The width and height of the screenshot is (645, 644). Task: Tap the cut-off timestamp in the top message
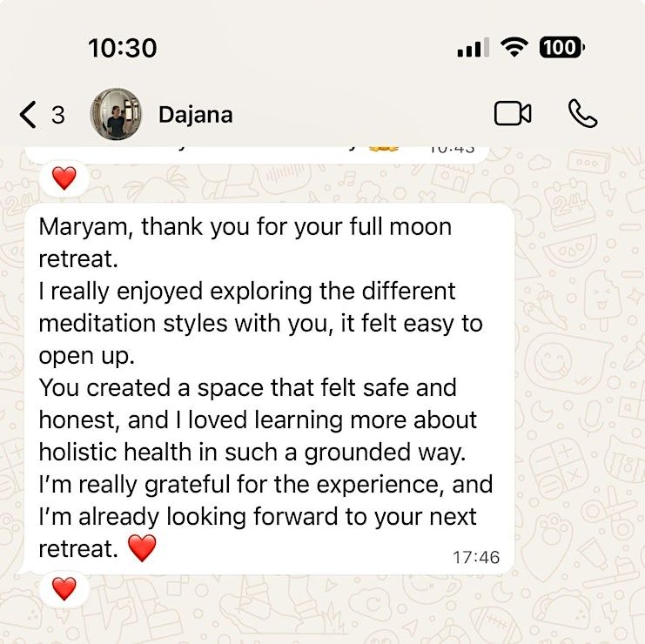tap(452, 150)
